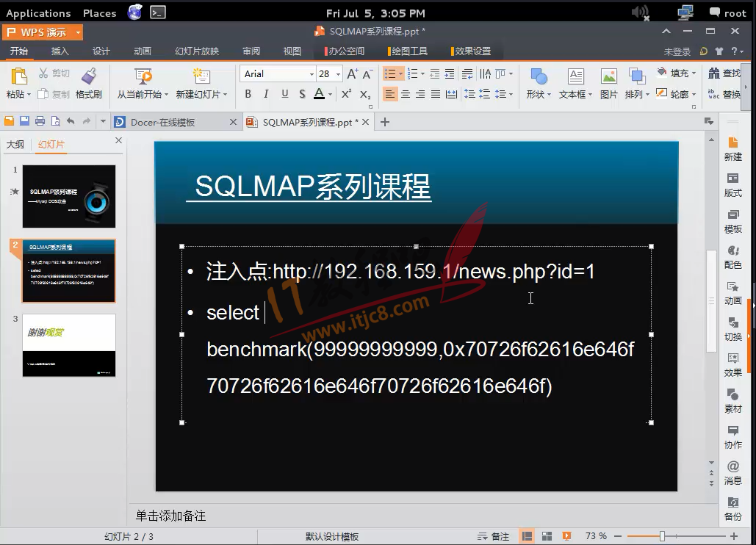Toggle the 备注 notes button in status bar

pyautogui.click(x=493, y=536)
